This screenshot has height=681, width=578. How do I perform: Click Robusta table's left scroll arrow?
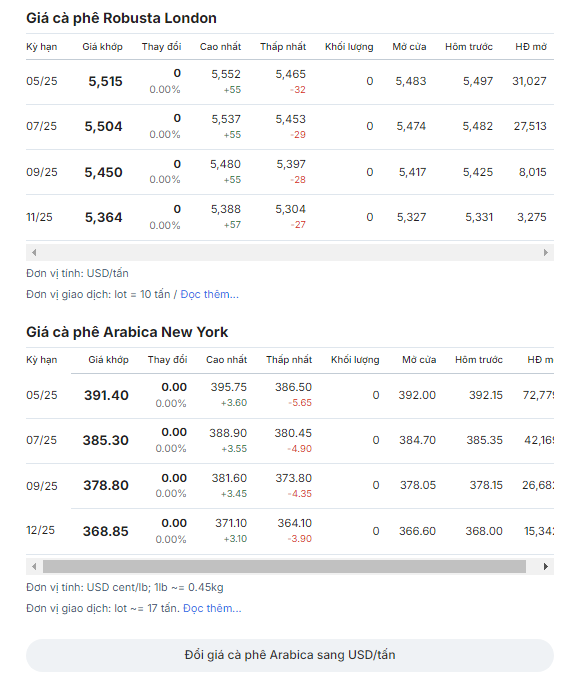34,252
